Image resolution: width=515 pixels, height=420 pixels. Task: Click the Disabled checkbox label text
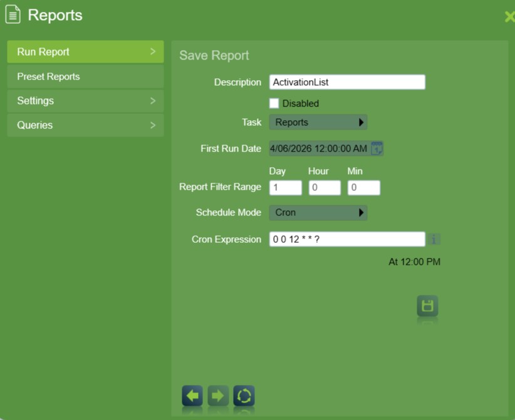coord(301,103)
